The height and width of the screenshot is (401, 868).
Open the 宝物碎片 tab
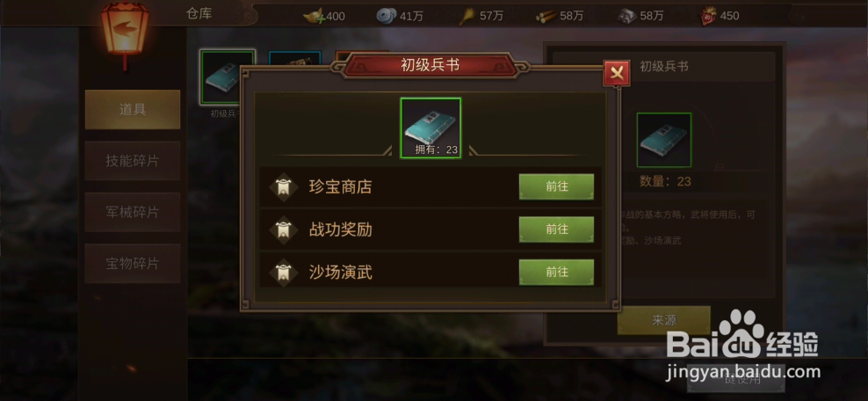(133, 264)
